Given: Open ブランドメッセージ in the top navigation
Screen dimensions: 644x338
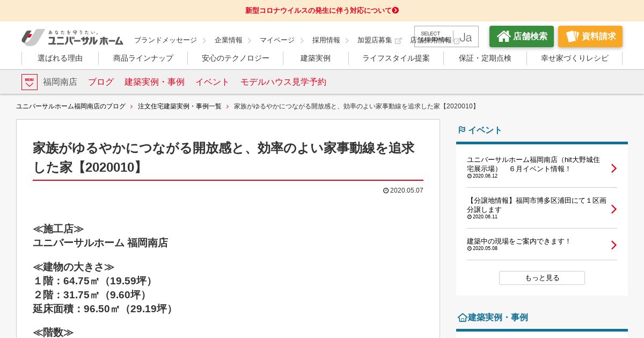Looking at the screenshot, I should [x=165, y=40].
